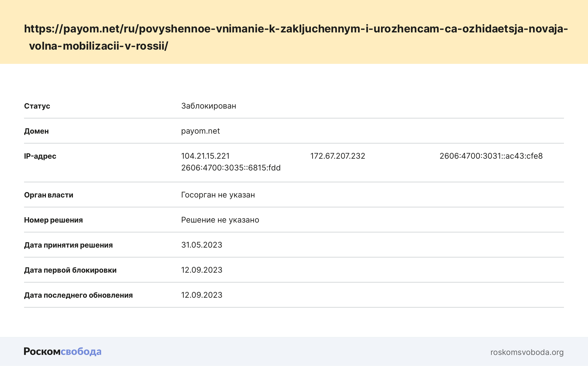Click the Номер решения label
This screenshot has height=366, width=588.
tap(53, 220)
